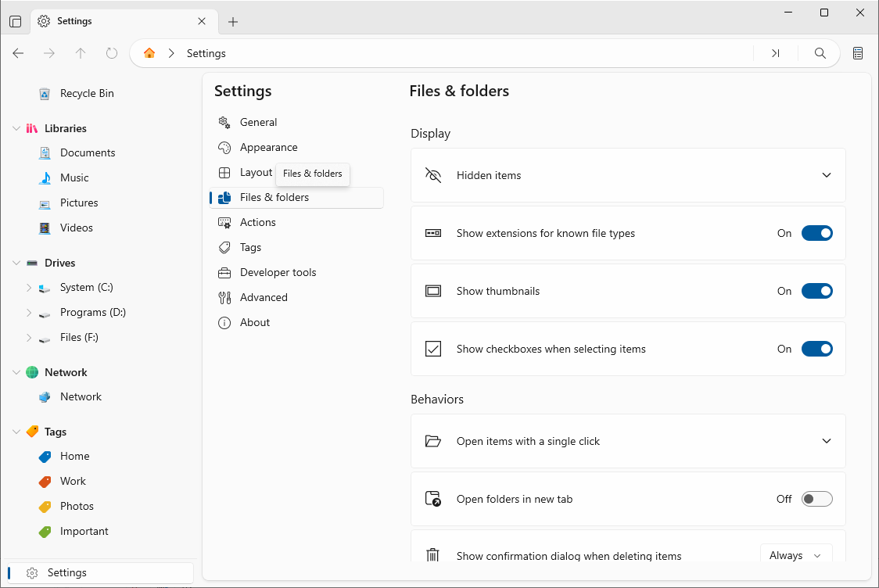Click the address bar go-to-end icon
Screen dimensions: 879x588
tap(775, 53)
